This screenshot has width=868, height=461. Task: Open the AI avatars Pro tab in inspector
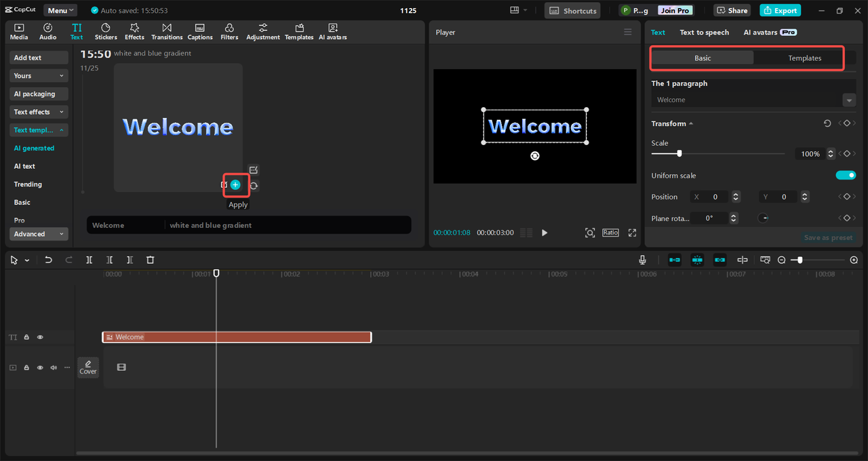770,33
